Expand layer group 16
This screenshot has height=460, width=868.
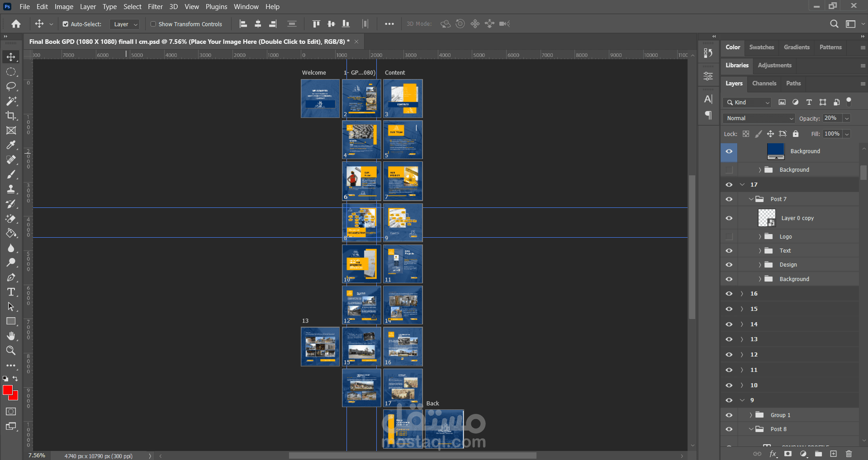point(742,294)
